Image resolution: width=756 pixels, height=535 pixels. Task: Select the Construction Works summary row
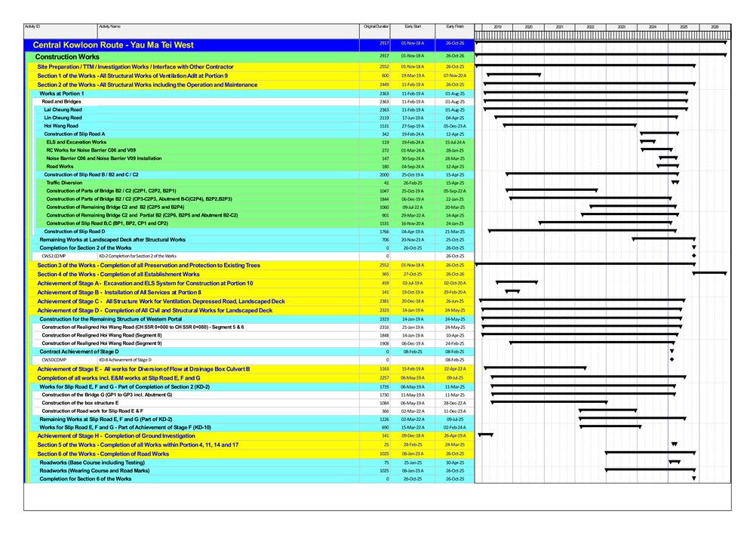click(x=67, y=57)
